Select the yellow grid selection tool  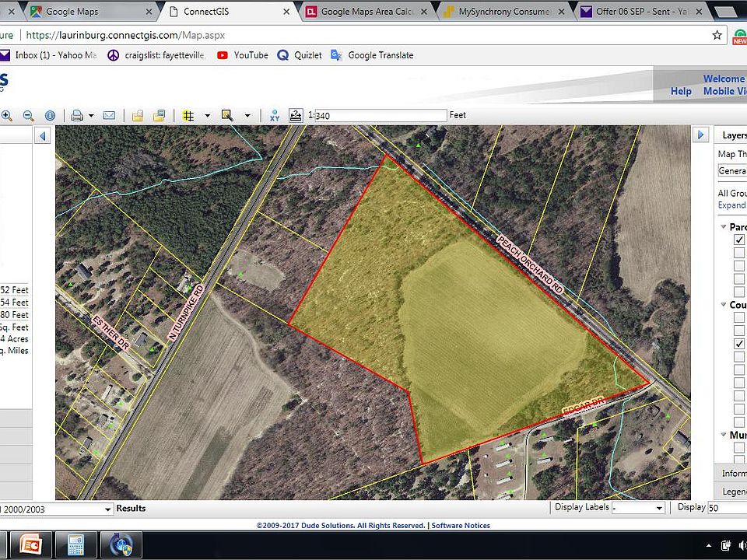[188, 115]
